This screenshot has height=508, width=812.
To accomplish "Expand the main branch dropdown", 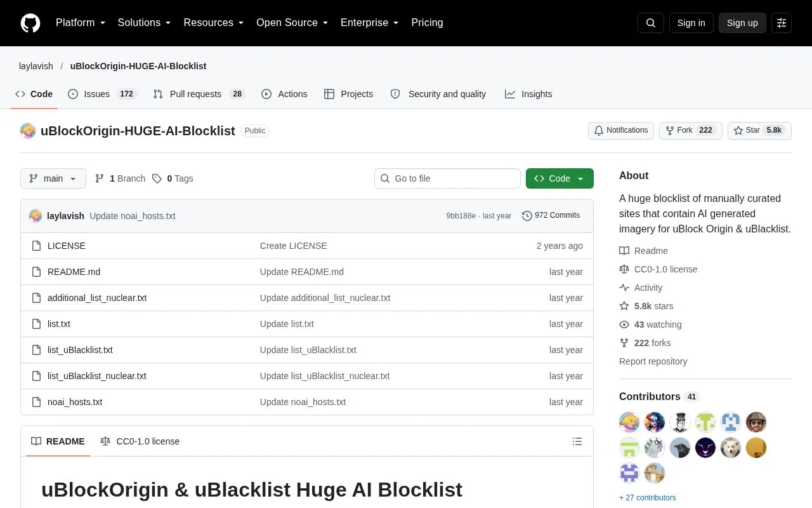I will tap(53, 178).
